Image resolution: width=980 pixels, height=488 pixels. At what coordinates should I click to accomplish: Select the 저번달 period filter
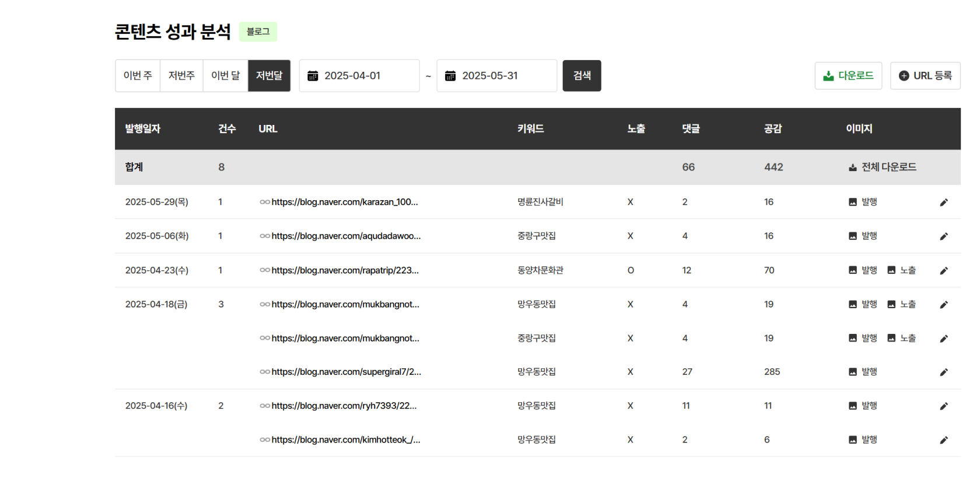pyautogui.click(x=269, y=76)
